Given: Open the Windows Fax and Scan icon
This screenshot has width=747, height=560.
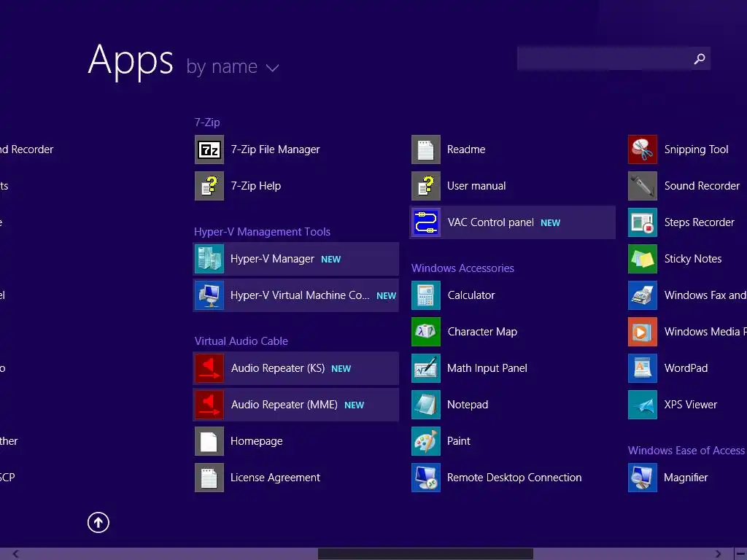Looking at the screenshot, I should click(x=643, y=296).
